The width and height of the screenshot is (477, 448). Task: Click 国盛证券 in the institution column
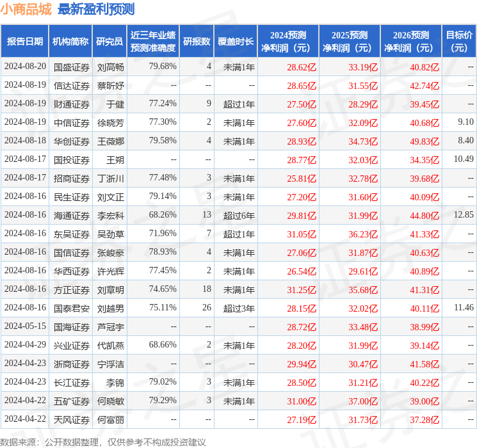pyautogui.click(x=72, y=67)
